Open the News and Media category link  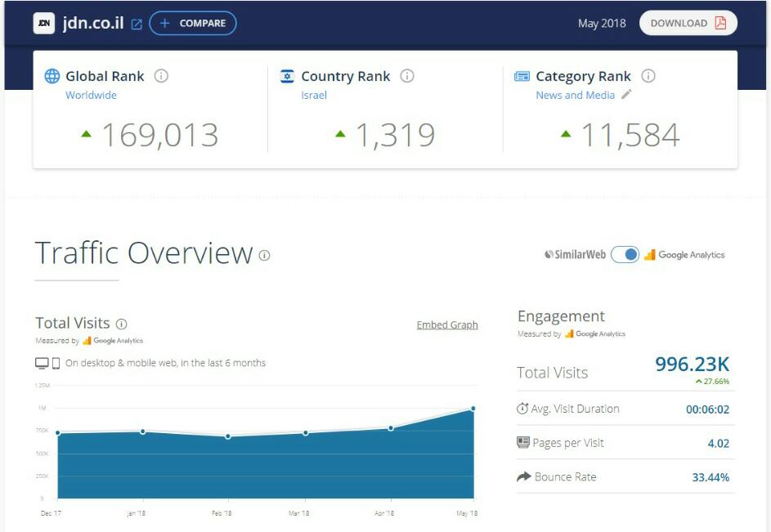coord(575,95)
